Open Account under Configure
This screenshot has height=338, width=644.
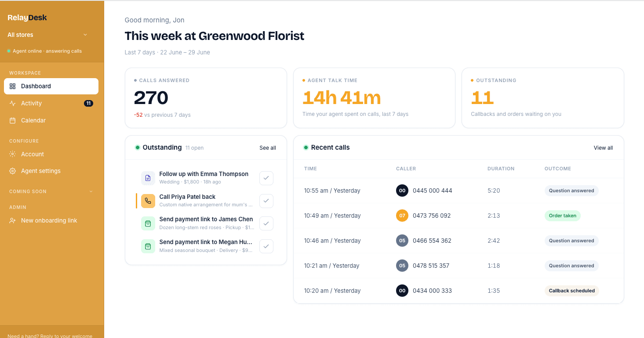51,154
